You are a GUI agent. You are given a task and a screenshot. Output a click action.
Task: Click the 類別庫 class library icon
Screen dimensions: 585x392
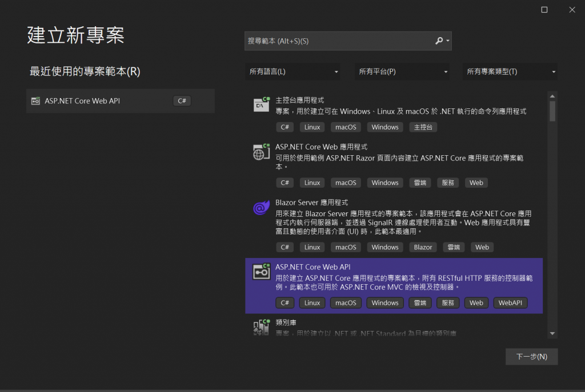(x=262, y=327)
